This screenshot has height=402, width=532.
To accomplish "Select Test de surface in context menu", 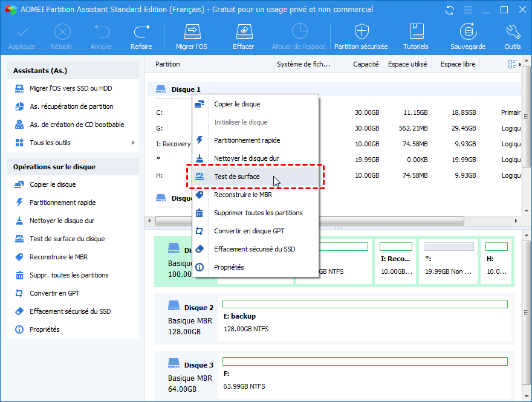I will [x=237, y=177].
